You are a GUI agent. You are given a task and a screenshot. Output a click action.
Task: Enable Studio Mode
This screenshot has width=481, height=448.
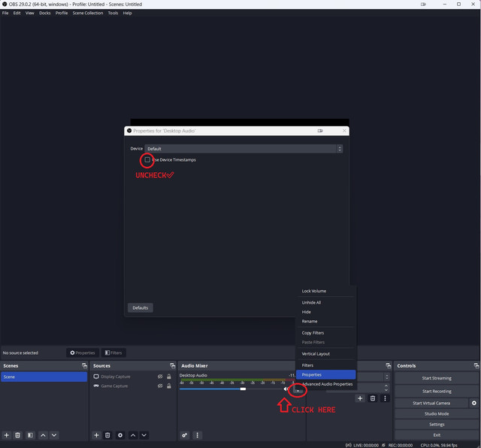coord(436,413)
